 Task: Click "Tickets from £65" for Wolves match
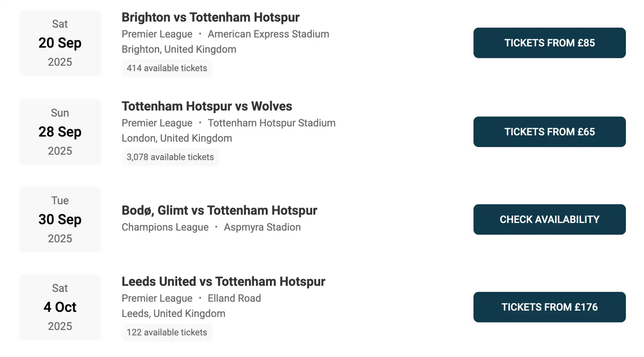549,132
